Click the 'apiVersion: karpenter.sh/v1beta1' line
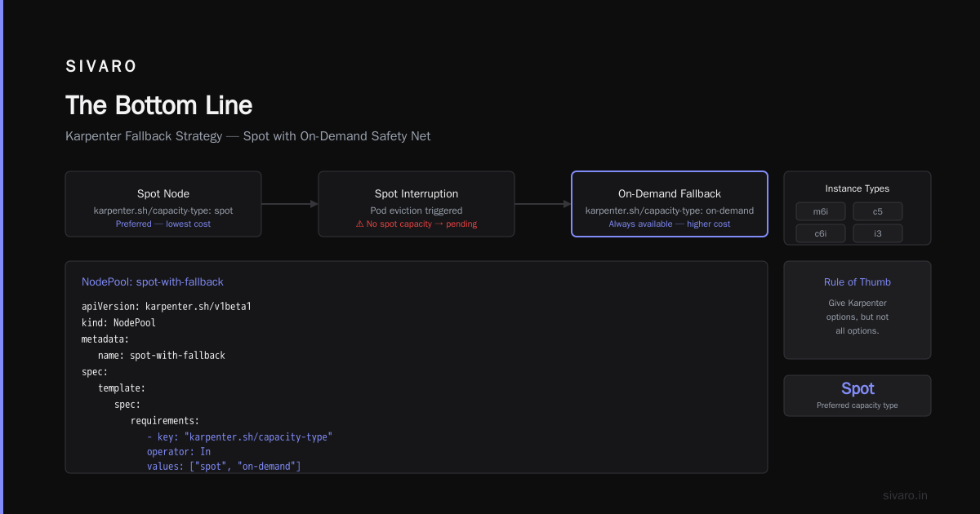Screen dimensions: 980x514 click(167, 307)
